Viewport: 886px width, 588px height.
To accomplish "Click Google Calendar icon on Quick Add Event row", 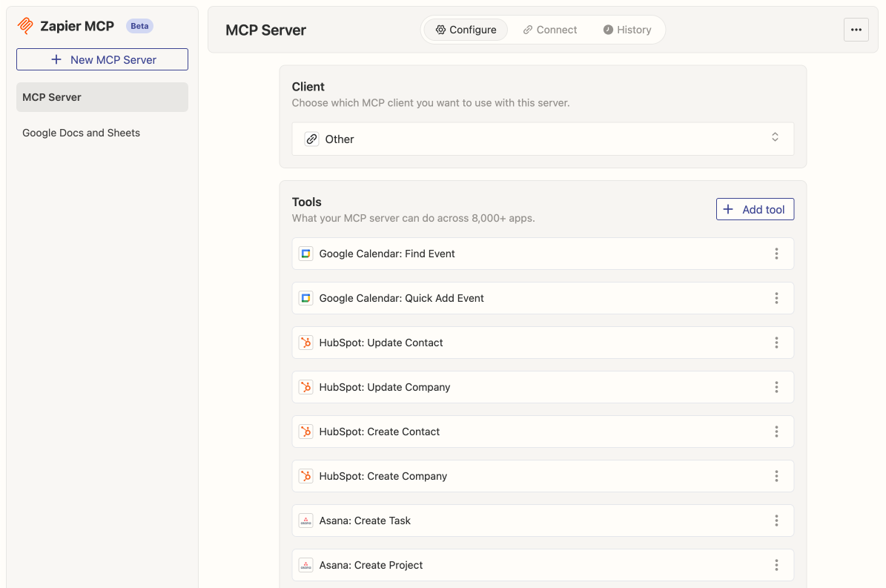I will click(305, 298).
